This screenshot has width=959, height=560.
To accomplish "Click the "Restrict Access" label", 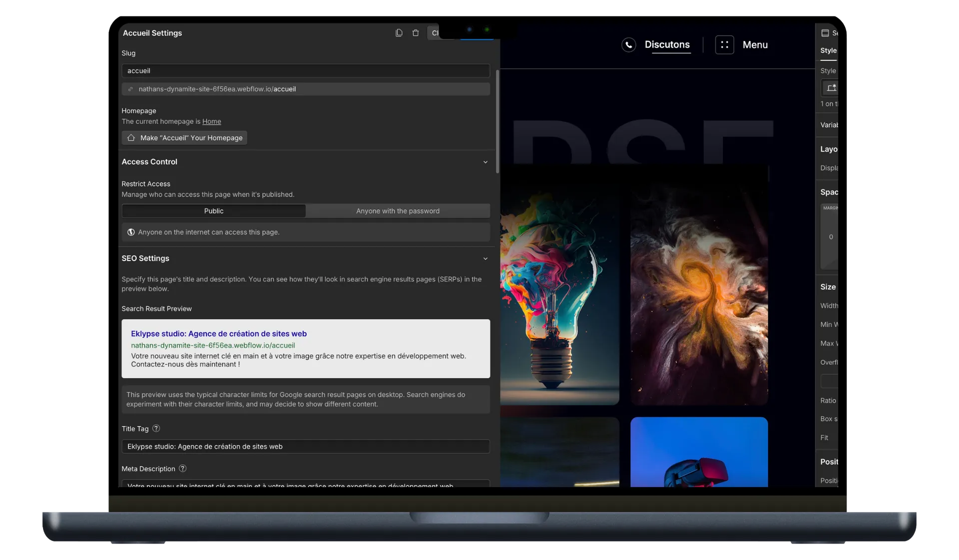I will click(x=146, y=184).
